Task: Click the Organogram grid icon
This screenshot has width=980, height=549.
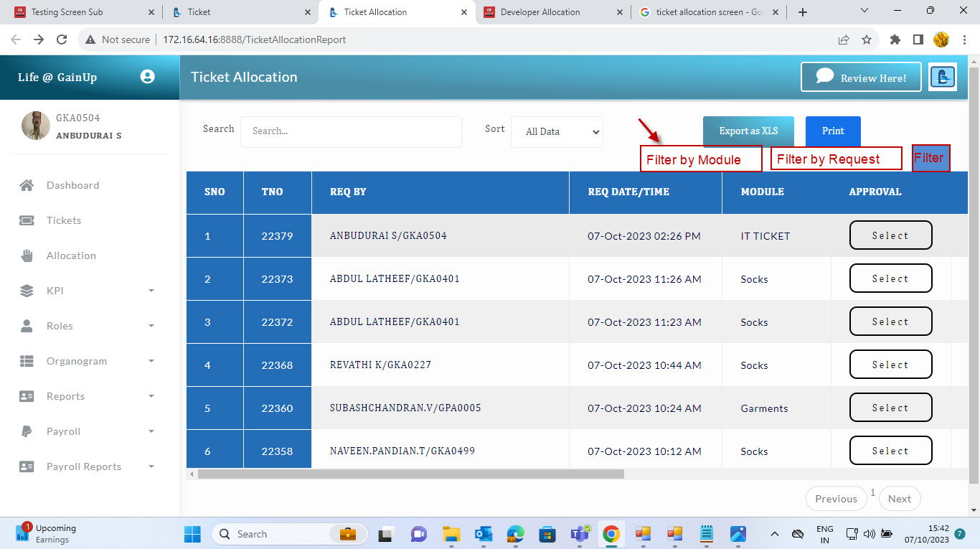Action: 27,361
